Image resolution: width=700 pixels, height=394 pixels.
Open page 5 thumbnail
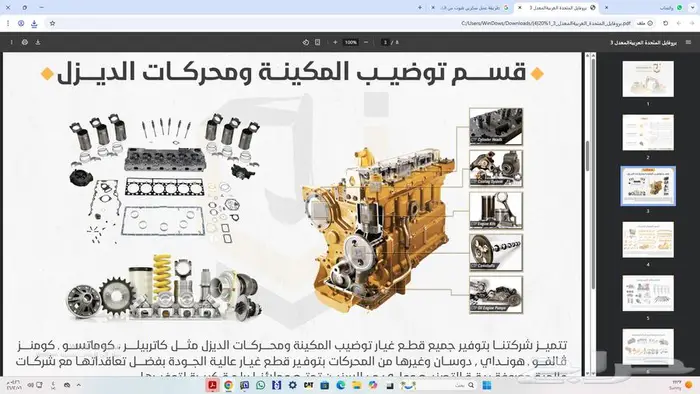coord(648,293)
